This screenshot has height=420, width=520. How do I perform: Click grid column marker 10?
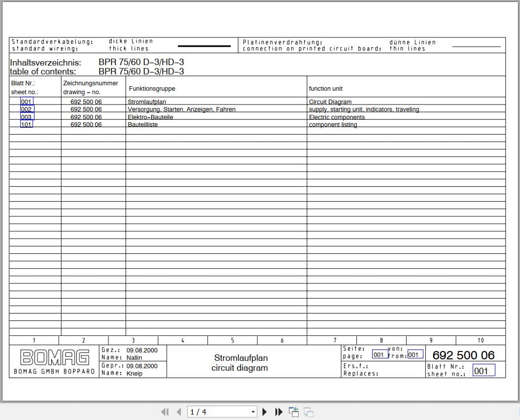coord(481,340)
